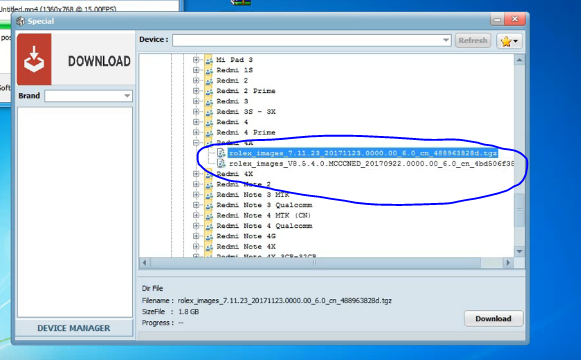The height and width of the screenshot is (360, 581).
Task: Click the Filename value text in Dir File
Action: coord(284,300)
